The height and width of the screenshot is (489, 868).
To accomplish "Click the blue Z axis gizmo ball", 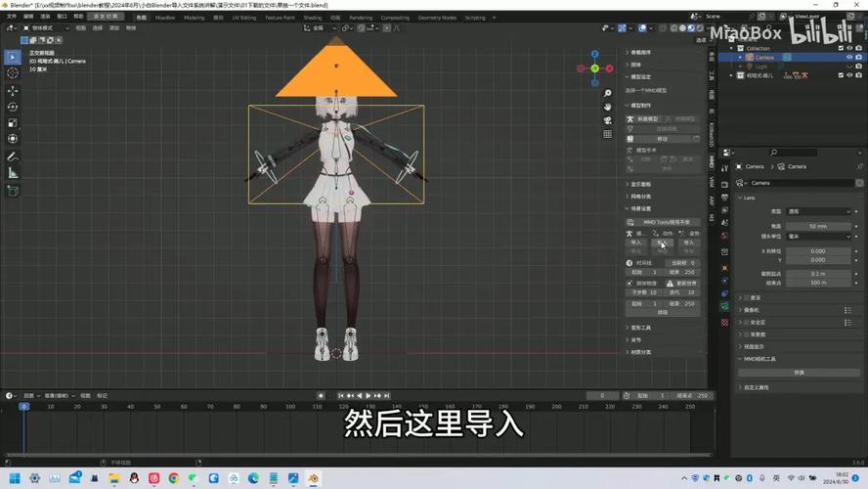I will (x=594, y=54).
